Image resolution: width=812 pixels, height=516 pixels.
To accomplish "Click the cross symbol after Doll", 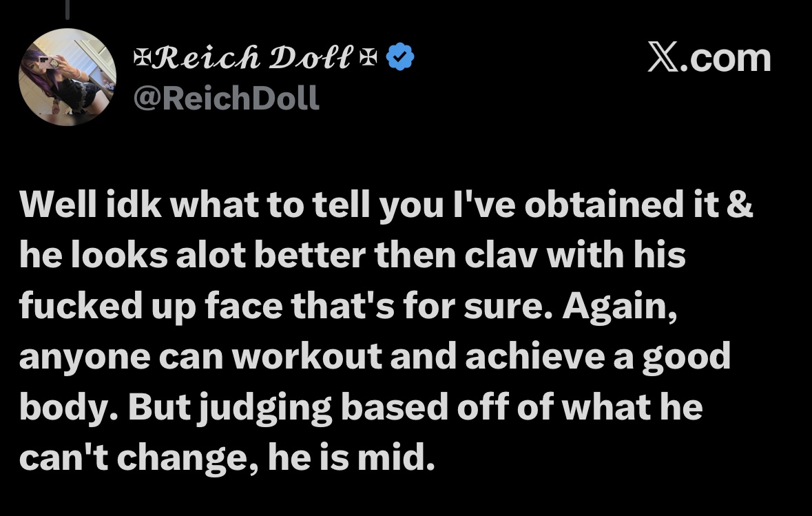I will [368, 56].
